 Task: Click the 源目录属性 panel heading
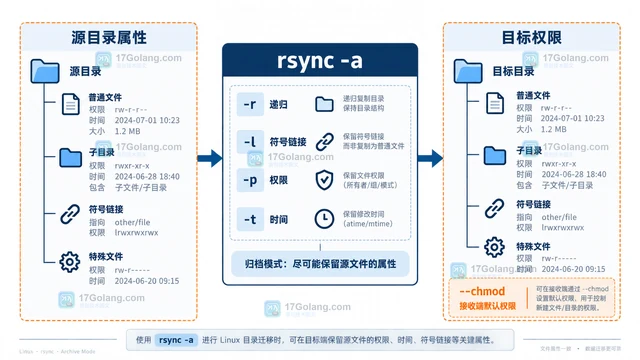(x=109, y=38)
